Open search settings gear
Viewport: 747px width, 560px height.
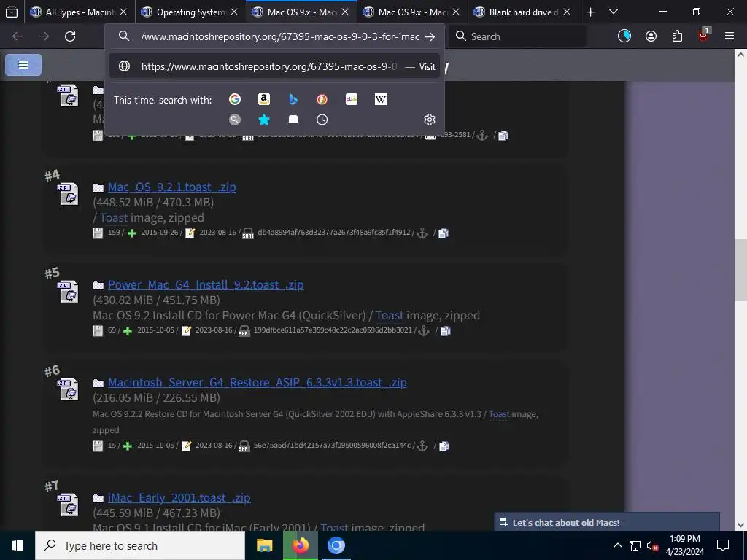(x=429, y=120)
